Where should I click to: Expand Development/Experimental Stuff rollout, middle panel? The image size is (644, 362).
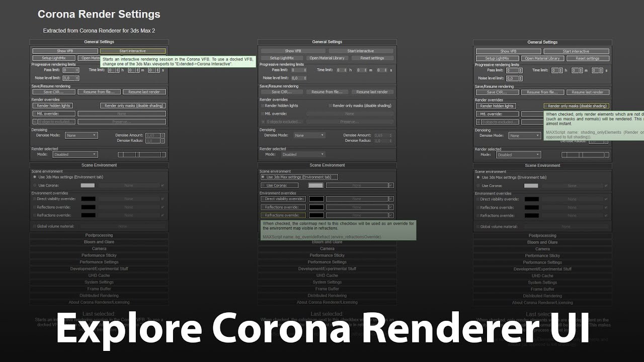point(327,269)
